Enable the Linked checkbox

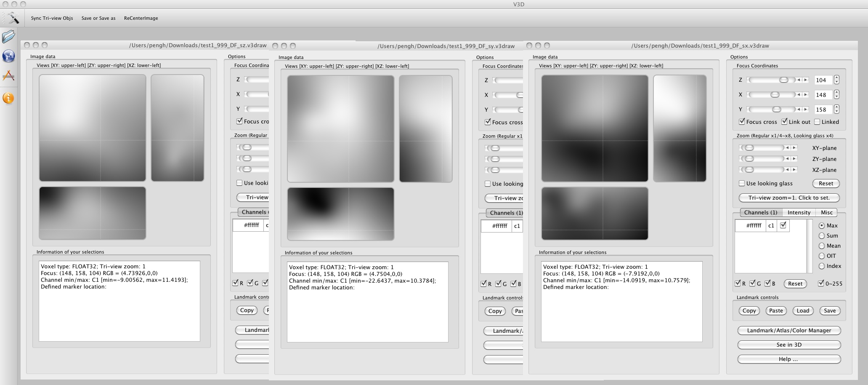(x=817, y=122)
